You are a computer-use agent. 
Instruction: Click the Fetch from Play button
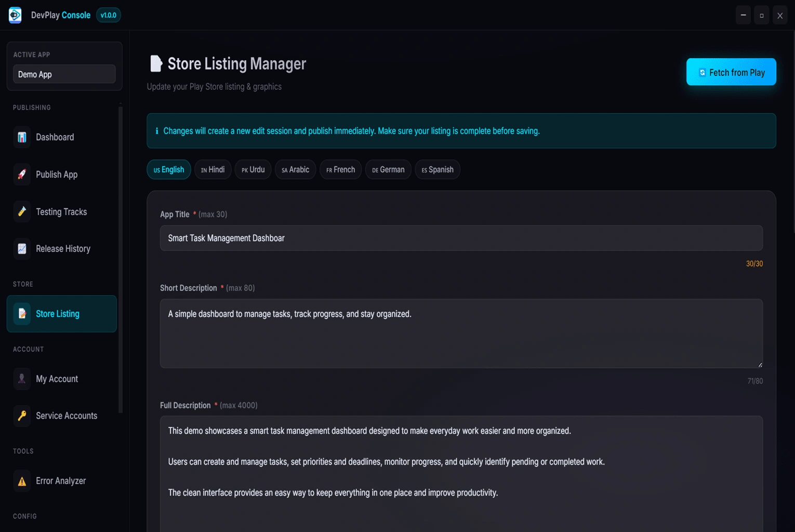pos(731,72)
